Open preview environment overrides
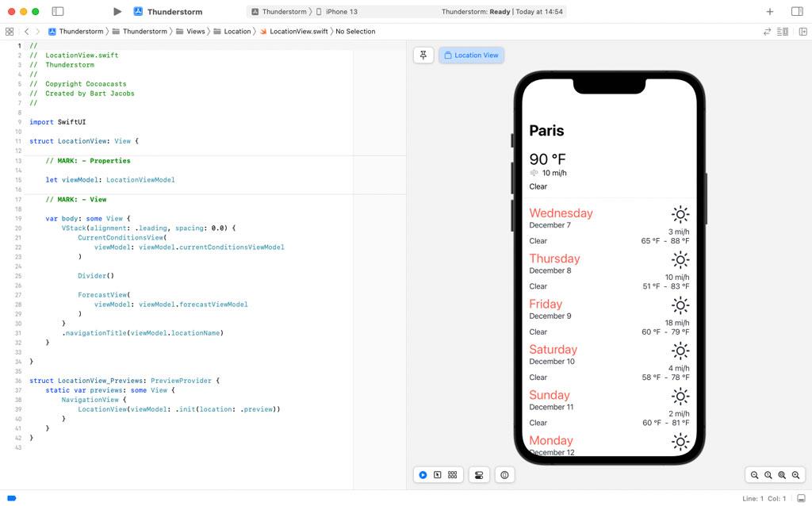This screenshot has width=812, height=506. tap(504, 474)
